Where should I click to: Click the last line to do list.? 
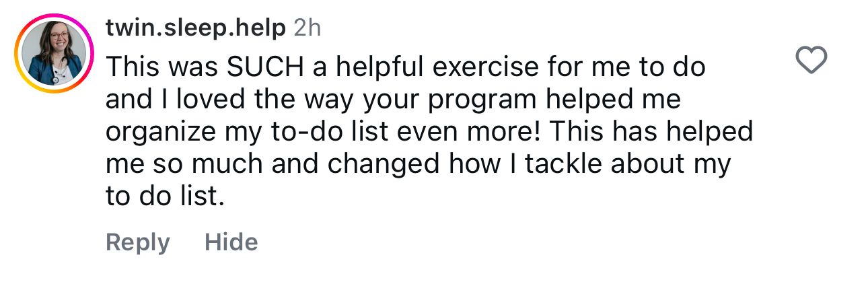click(x=164, y=196)
